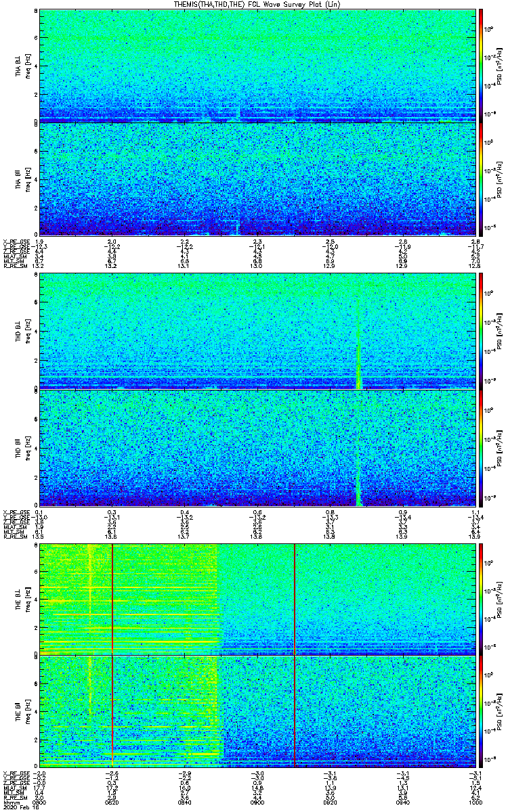The image size is (508, 812).
Task: Click the first red vertical line in THE B⊥
Action: [x=112, y=598]
